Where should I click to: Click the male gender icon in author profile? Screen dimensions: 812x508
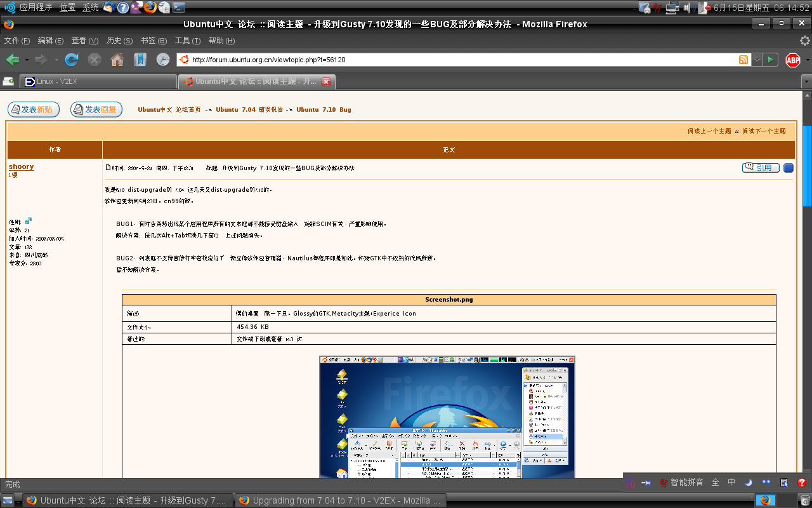pyautogui.click(x=29, y=221)
